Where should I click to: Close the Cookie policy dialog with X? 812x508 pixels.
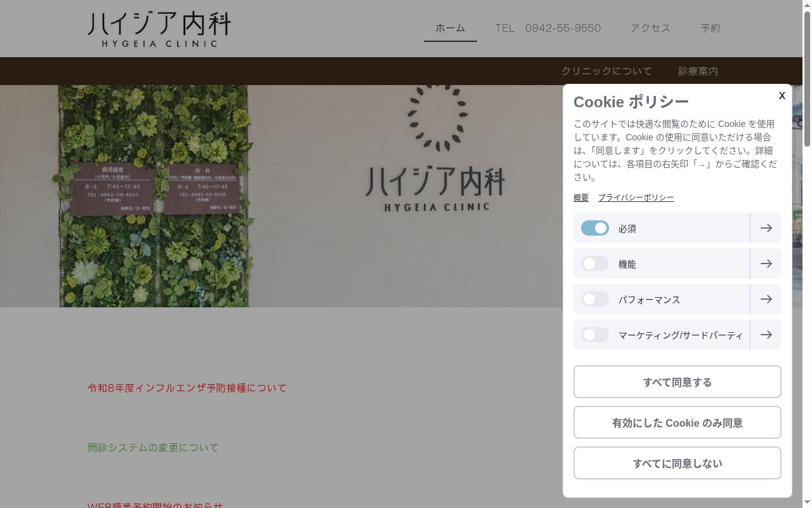pyautogui.click(x=782, y=95)
